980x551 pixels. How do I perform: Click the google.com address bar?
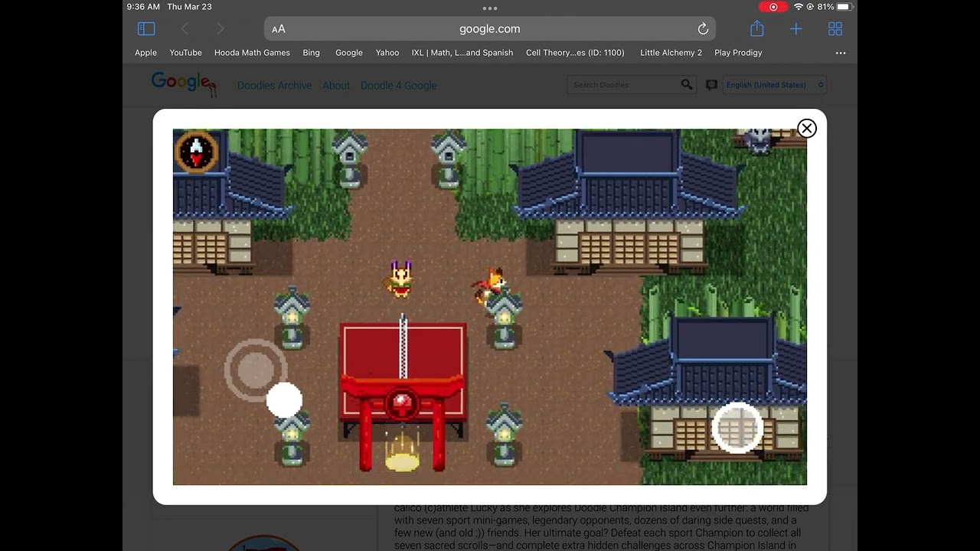pos(490,29)
